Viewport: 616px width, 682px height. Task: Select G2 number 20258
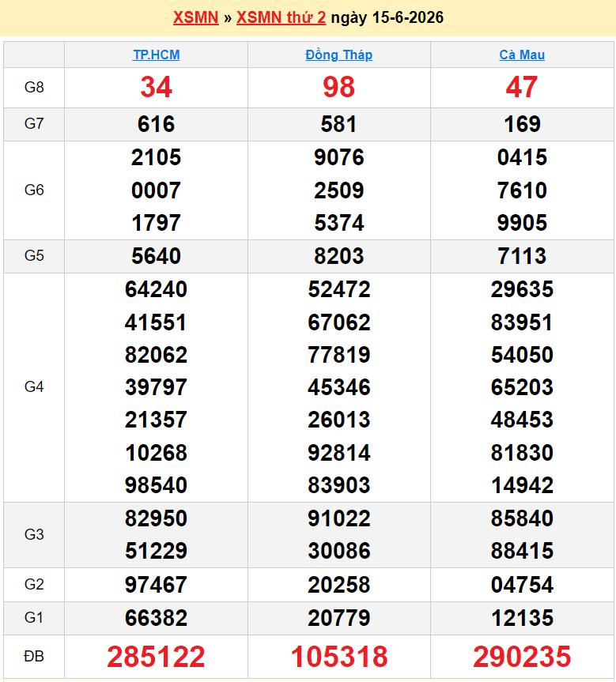[338, 585]
